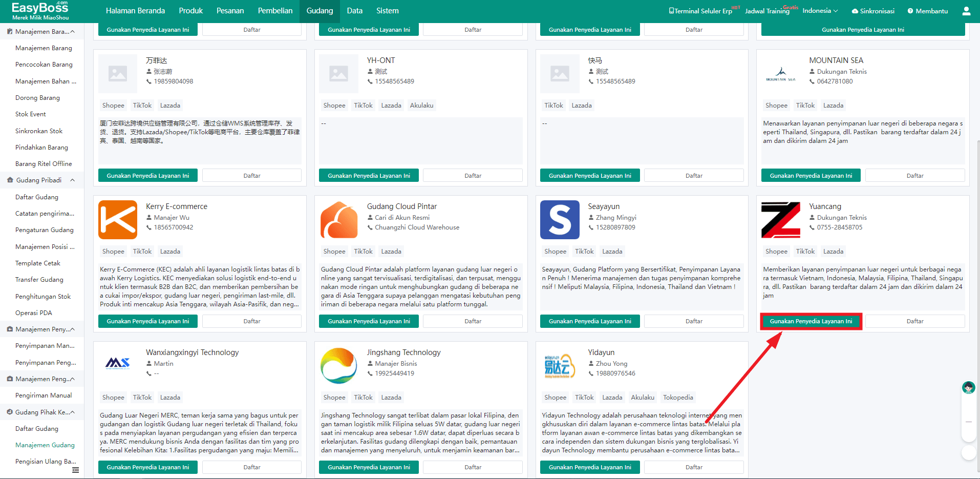Click the Kerry E-commerce orange logo
This screenshot has height=479, width=980.
[118, 220]
